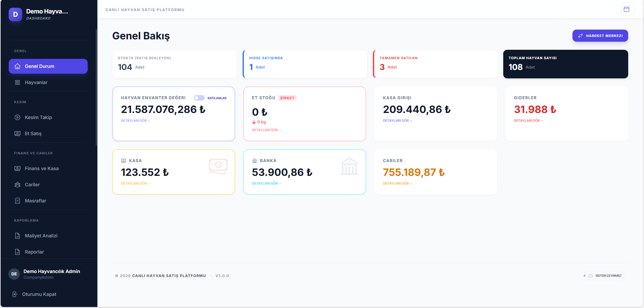Click the calendar icon in top bar
Screen dimensions: 644x308
[x=626, y=9]
